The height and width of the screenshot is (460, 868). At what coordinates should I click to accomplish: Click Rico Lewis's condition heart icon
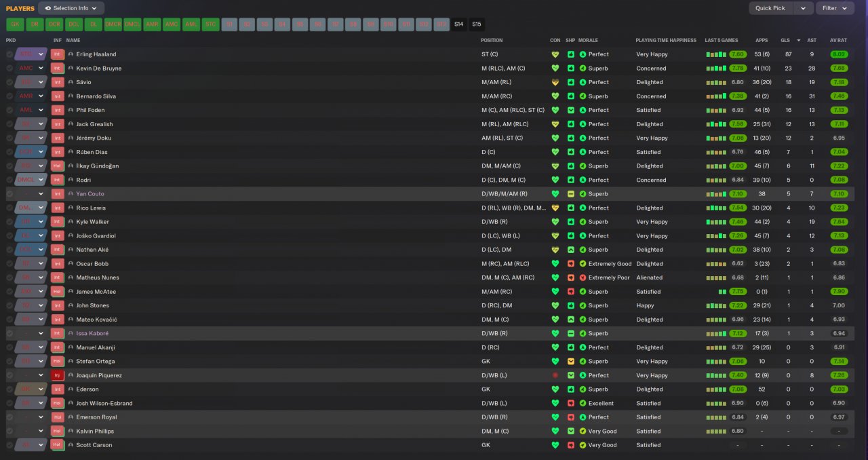pos(555,208)
